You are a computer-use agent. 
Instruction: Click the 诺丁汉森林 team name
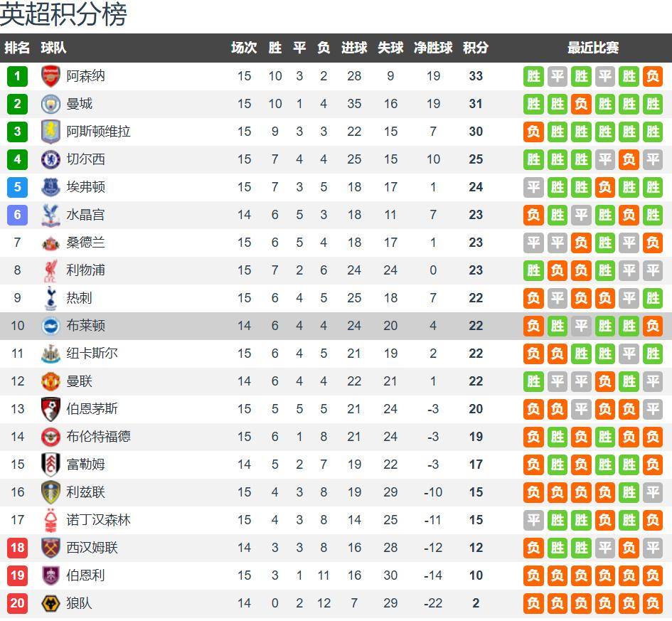click(99, 520)
